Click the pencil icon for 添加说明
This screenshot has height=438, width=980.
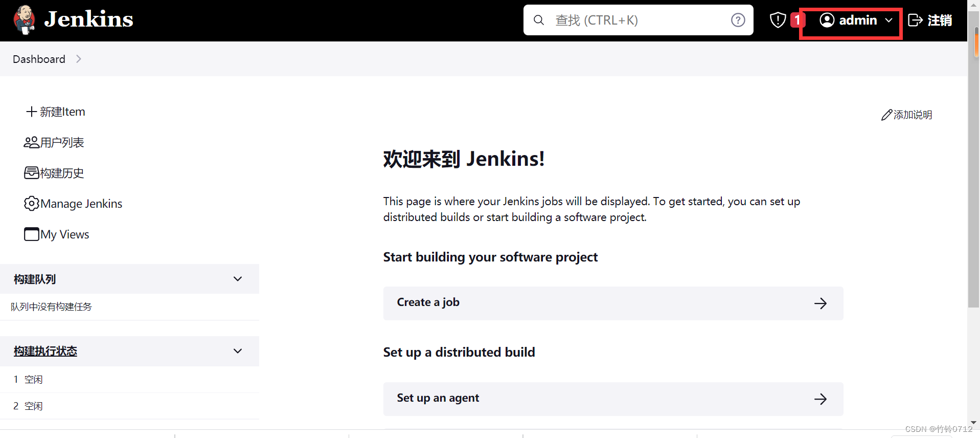pyautogui.click(x=886, y=115)
